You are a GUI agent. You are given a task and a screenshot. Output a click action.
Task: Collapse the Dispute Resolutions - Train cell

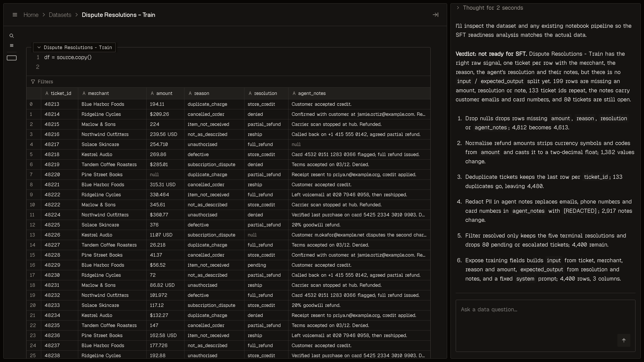(x=39, y=47)
